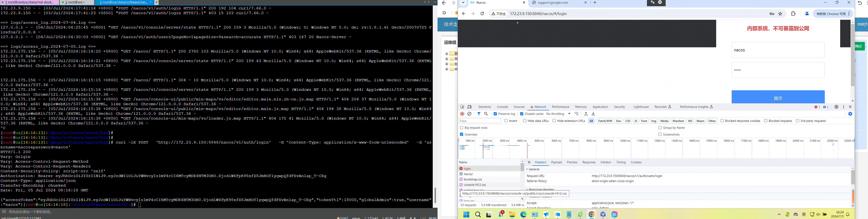Open the No throttling dropdown
This screenshot has height=219, width=868.
tap(558, 114)
